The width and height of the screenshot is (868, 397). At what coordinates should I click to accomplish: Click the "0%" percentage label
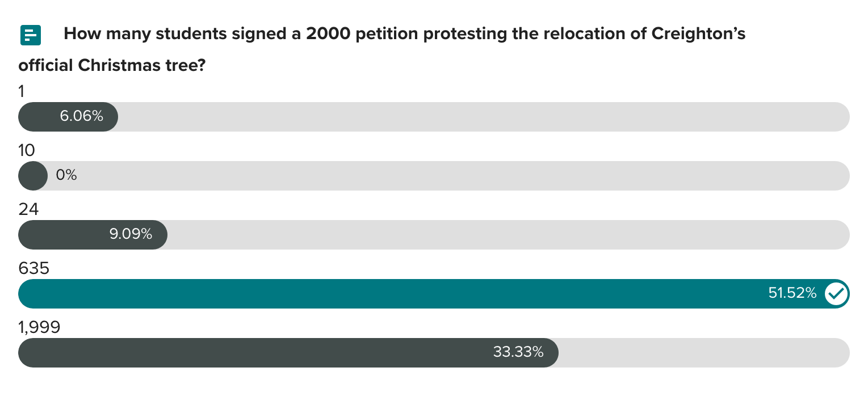pyautogui.click(x=66, y=175)
